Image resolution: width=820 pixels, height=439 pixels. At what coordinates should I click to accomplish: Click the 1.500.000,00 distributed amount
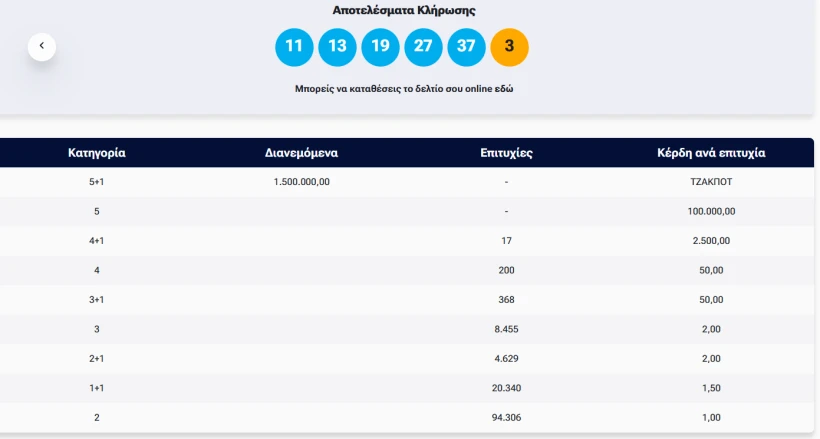[301, 182]
